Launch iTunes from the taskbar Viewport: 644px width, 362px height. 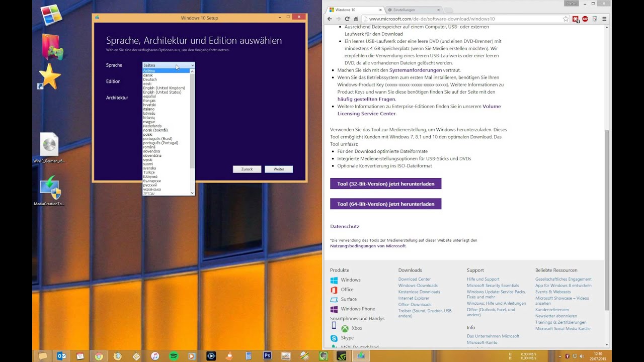[155, 356]
